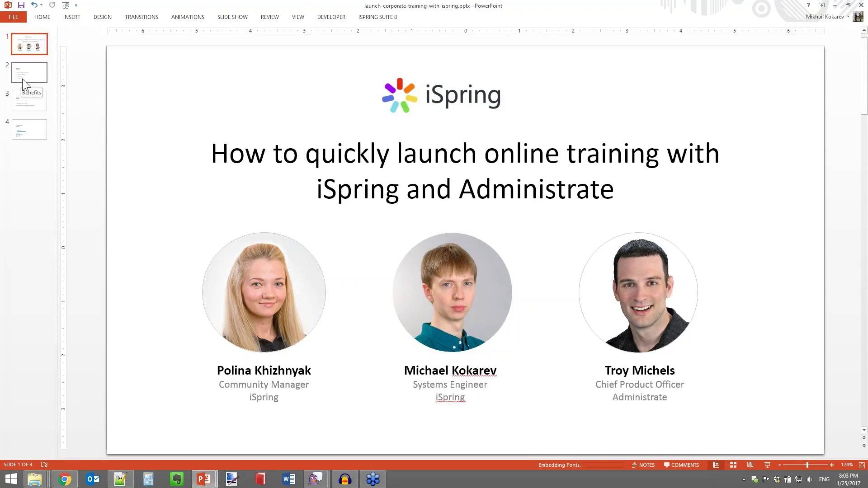This screenshot has height=488, width=868.
Task: Click the Systems Engineer subtitle text
Action: tap(450, 385)
